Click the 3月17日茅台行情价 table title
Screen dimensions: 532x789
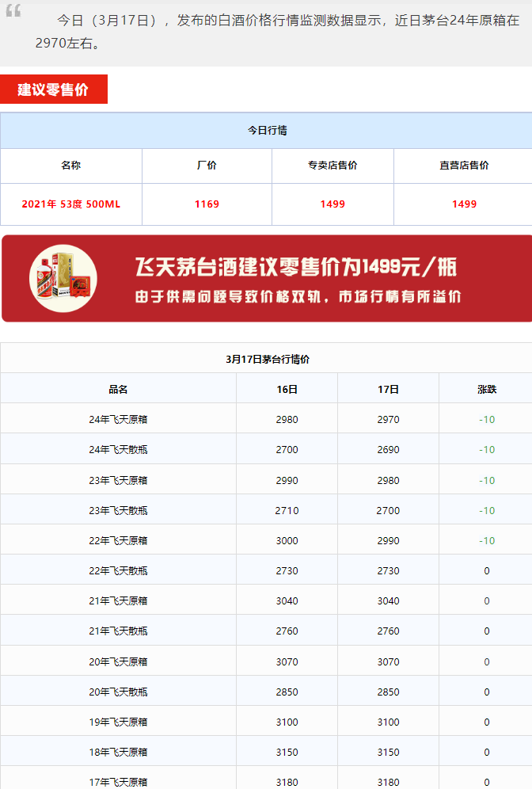click(x=268, y=360)
